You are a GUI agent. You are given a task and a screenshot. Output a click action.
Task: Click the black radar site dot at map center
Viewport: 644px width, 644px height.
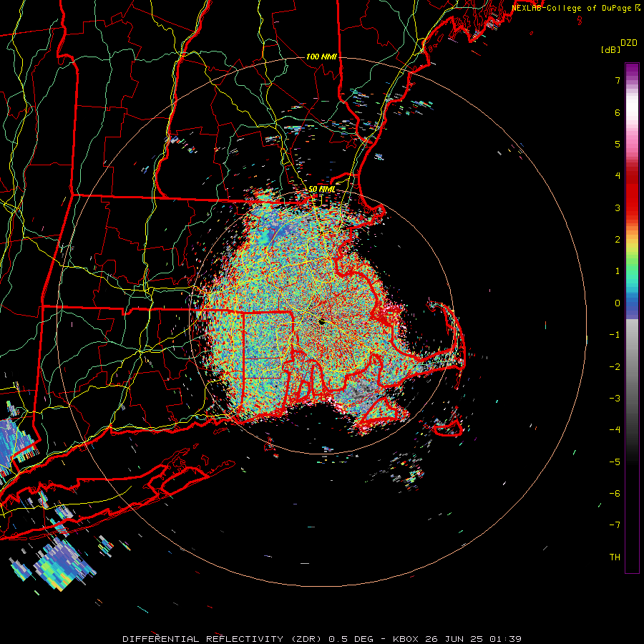(x=322, y=322)
